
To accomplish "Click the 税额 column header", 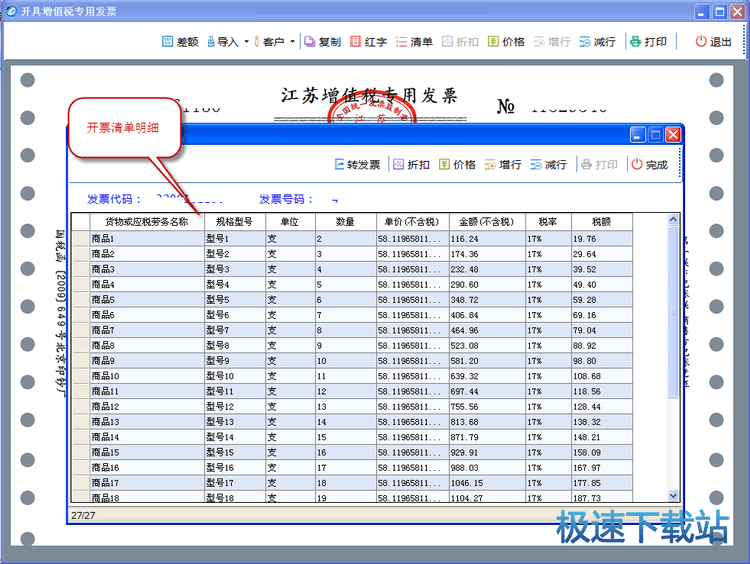I will [600, 221].
